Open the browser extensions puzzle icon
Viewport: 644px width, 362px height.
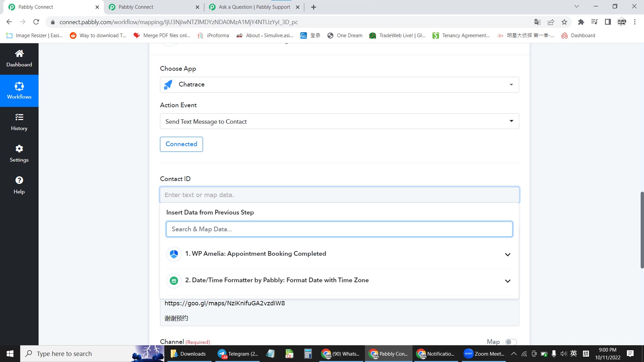(x=581, y=22)
